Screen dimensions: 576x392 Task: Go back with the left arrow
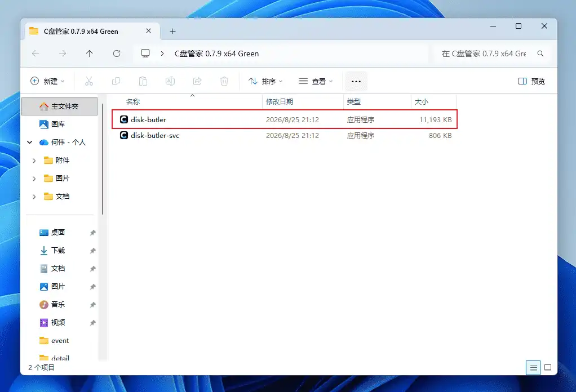pos(36,54)
